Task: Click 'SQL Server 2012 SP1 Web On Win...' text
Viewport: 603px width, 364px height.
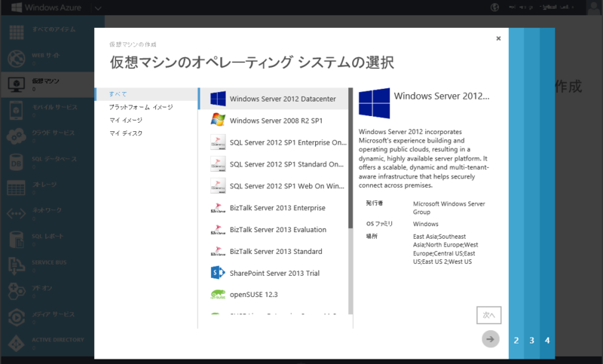Action: tap(287, 186)
